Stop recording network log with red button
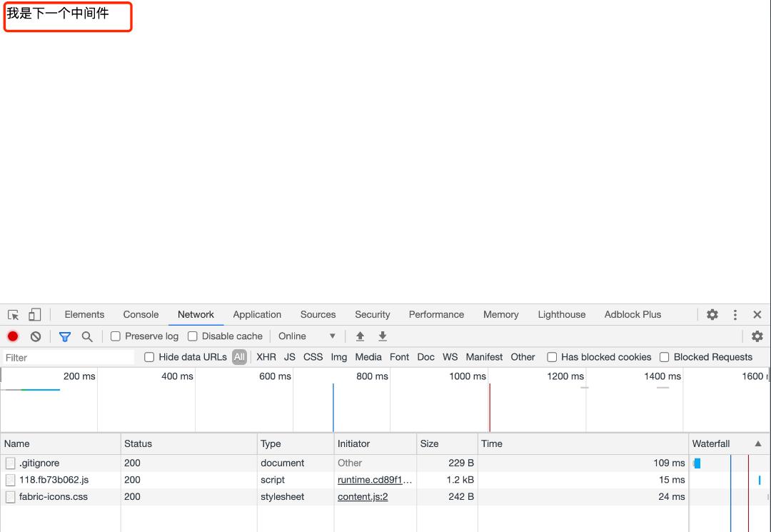 pyautogui.click(x=13, y=336)
